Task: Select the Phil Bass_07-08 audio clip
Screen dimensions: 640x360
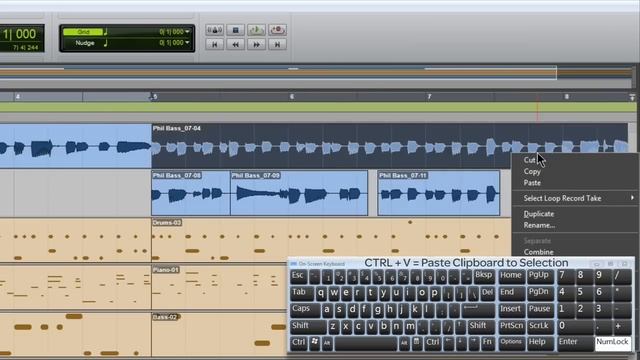Action: tap(191, 193)
